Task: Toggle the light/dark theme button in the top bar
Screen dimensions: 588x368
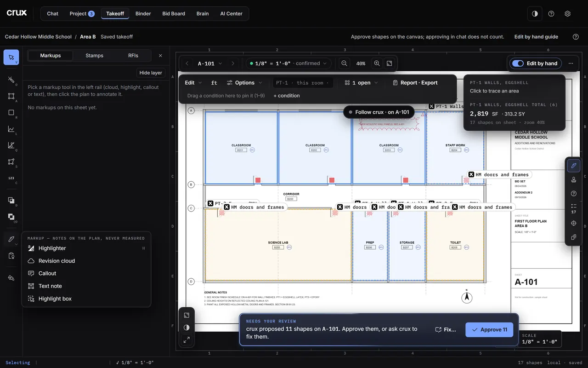Action: [x=535, y=14]
